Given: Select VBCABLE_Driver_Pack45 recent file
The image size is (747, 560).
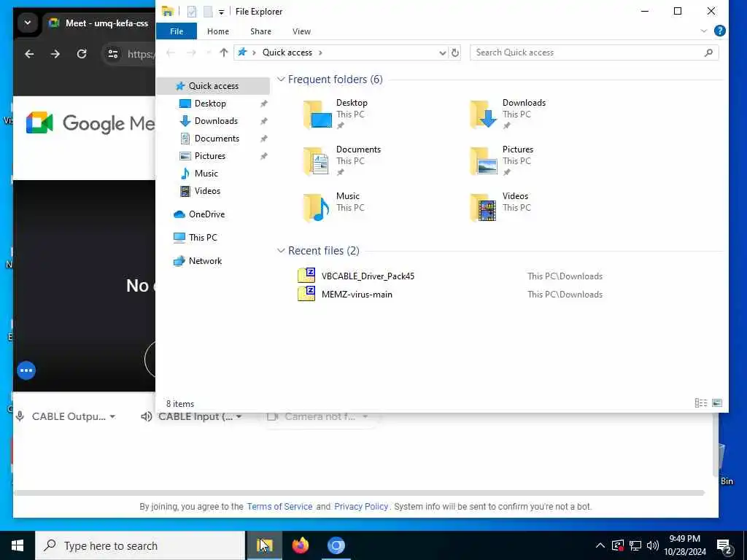Looking at the screenshot, I should [x=368, y=276].
